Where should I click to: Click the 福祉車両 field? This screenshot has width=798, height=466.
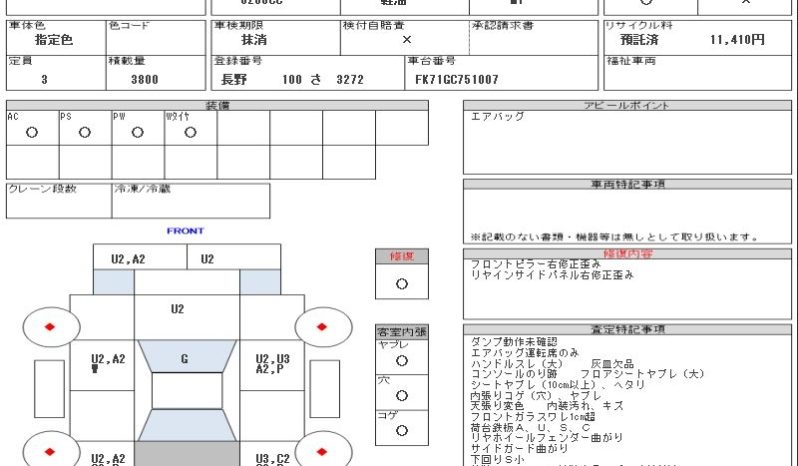pyautogui.click(x=697, y=73)
